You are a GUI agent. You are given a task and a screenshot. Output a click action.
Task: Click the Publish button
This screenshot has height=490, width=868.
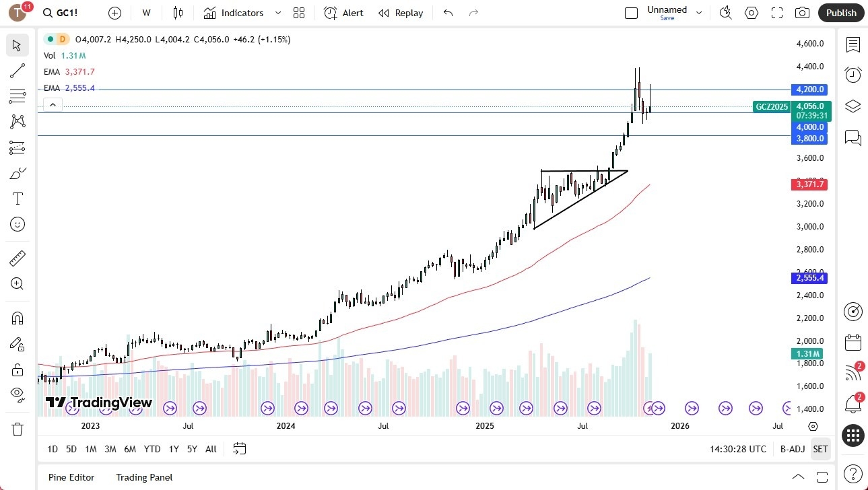point(840,13)
